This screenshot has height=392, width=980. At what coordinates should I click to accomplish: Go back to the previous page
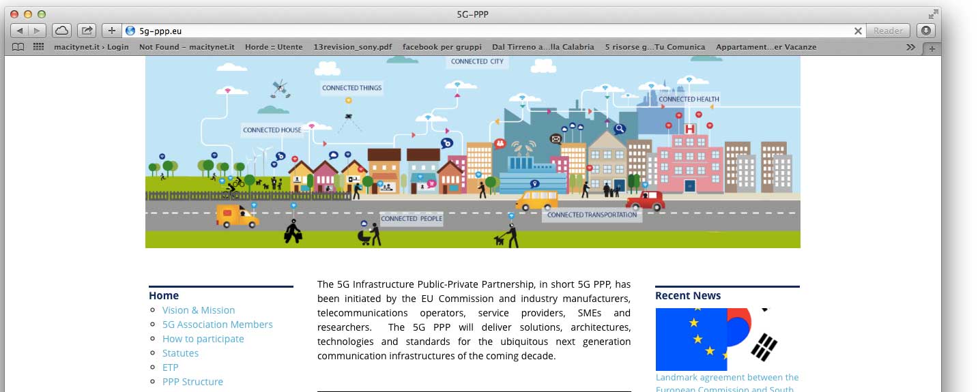(20, 31)
